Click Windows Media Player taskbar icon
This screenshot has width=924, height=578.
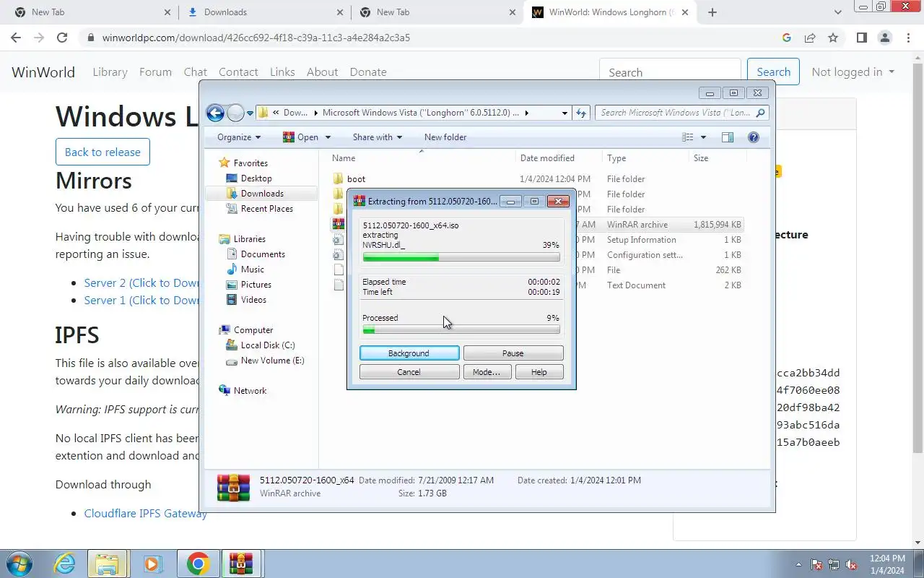click(x=152, y=564)
